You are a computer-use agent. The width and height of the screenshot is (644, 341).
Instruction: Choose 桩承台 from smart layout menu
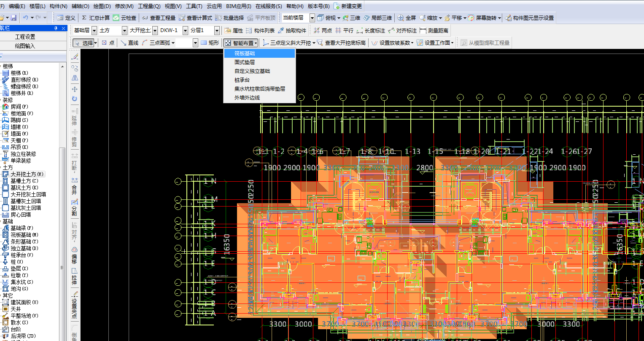(259, 80)
